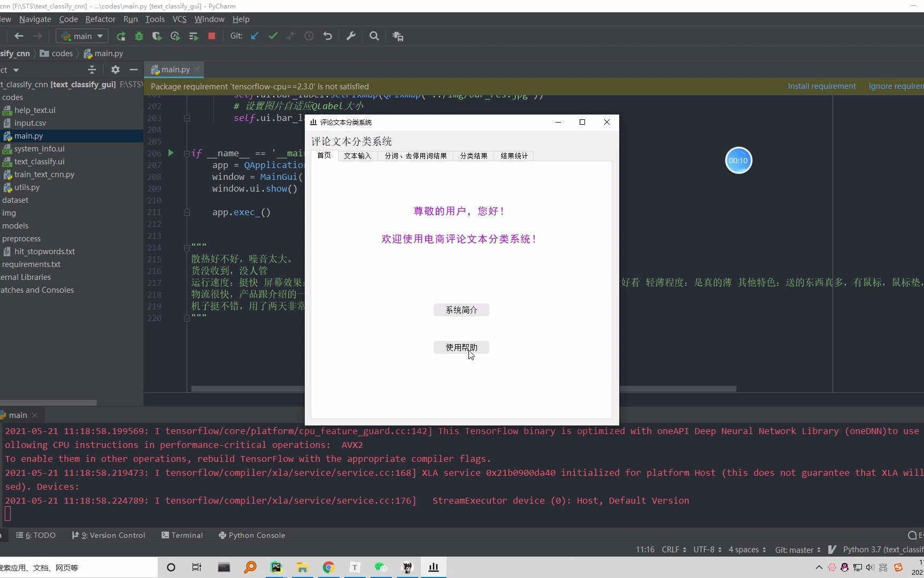Open the 'main' run configuration dropdown
Screen dimensions: 924x578
(82, 36)
